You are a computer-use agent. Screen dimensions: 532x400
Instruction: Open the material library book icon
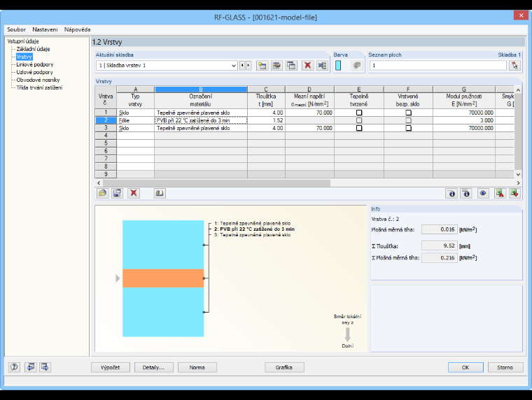160,193
